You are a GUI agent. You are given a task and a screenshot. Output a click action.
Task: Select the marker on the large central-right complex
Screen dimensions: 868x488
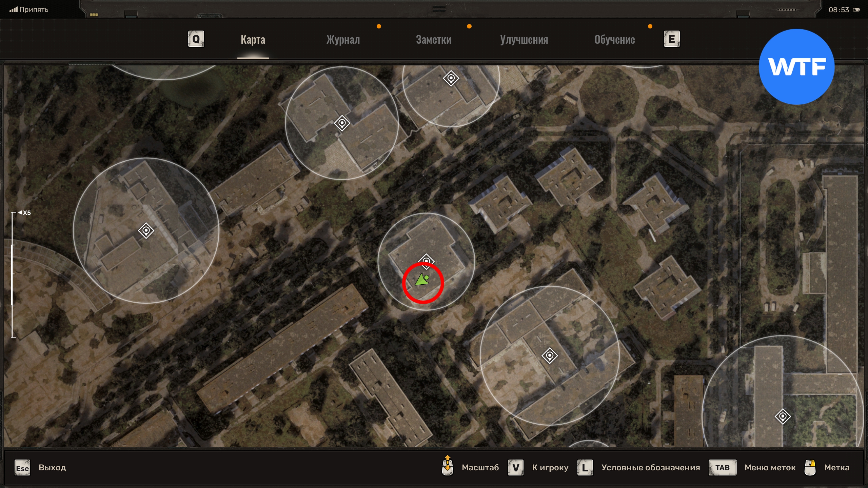click(550, 356)
